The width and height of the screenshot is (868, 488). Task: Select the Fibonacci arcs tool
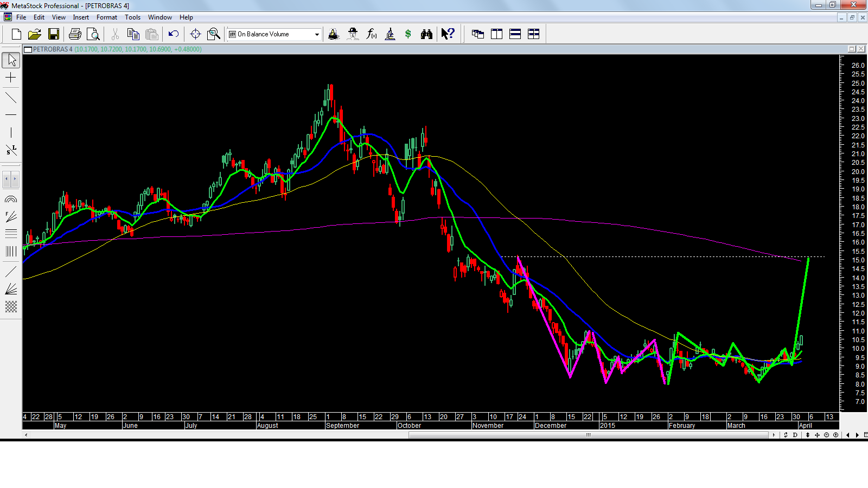tap(11, 199)
